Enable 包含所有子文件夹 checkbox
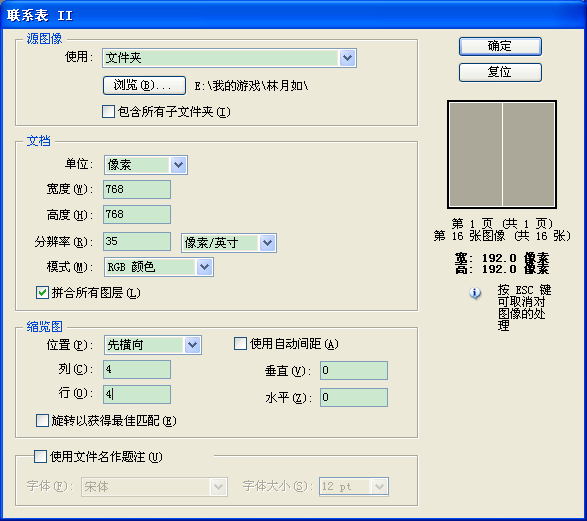 pos(108,112)
